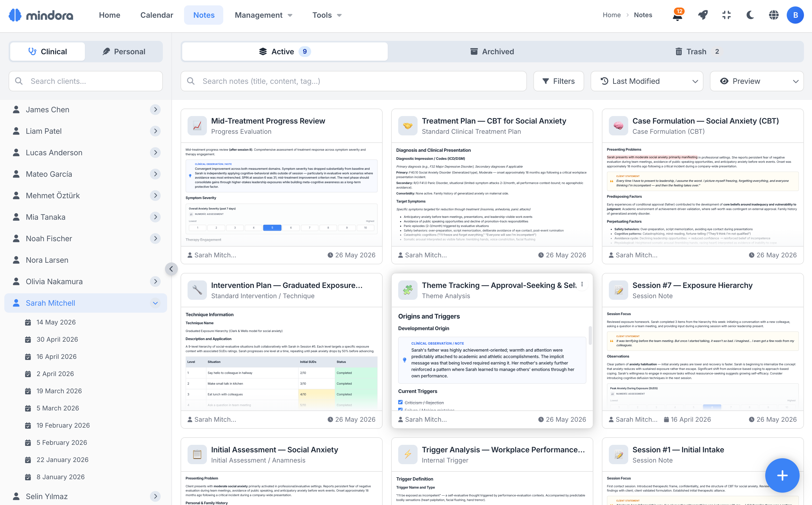The image size is (812, 505).
Task: Select severity rating 10 on anxiety scale
Action: tap(365, 228)
